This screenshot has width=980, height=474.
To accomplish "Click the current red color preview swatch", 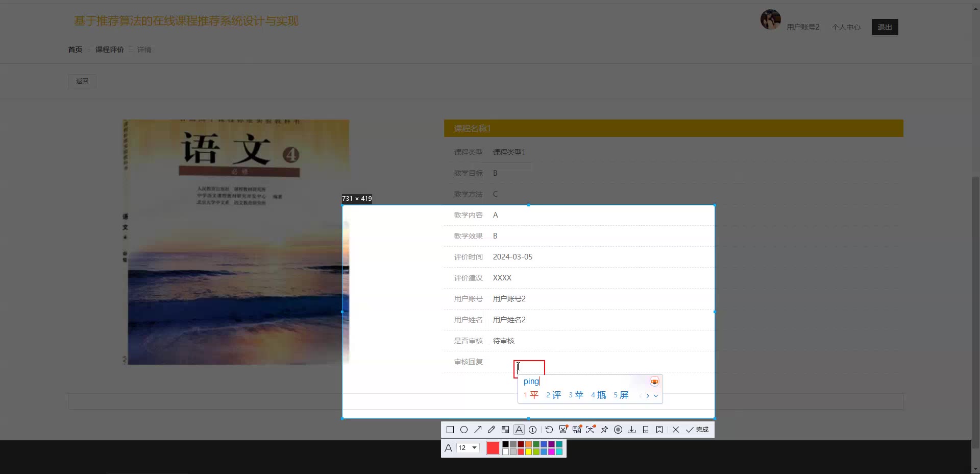I will click(493, 448).
